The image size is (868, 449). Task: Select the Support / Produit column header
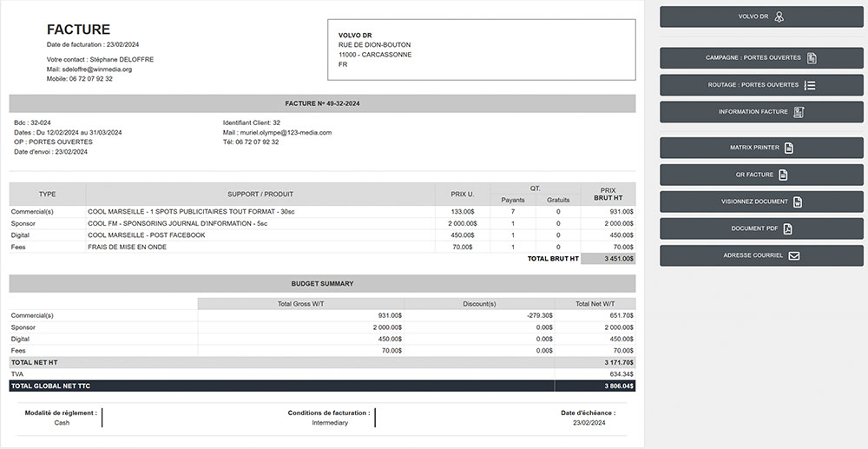pos(260,194)
